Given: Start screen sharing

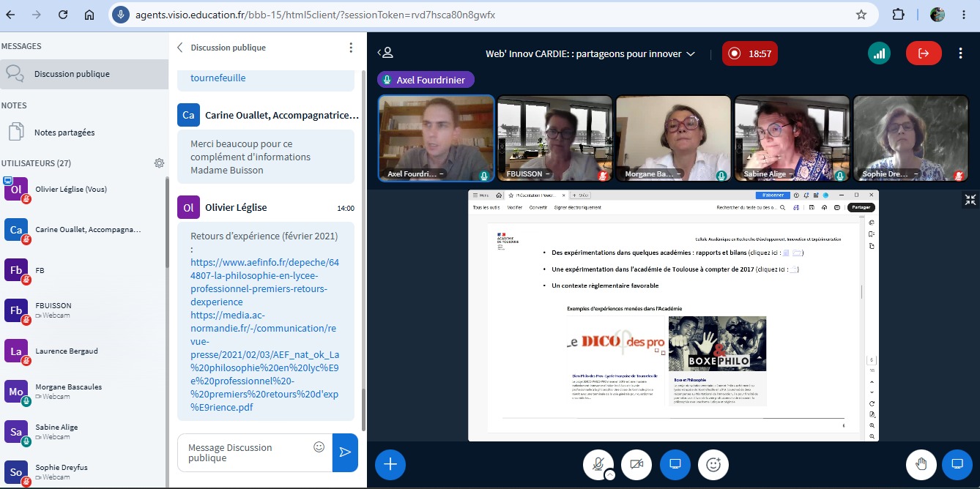Looking at the screenshot, I should tap(675, 464).
